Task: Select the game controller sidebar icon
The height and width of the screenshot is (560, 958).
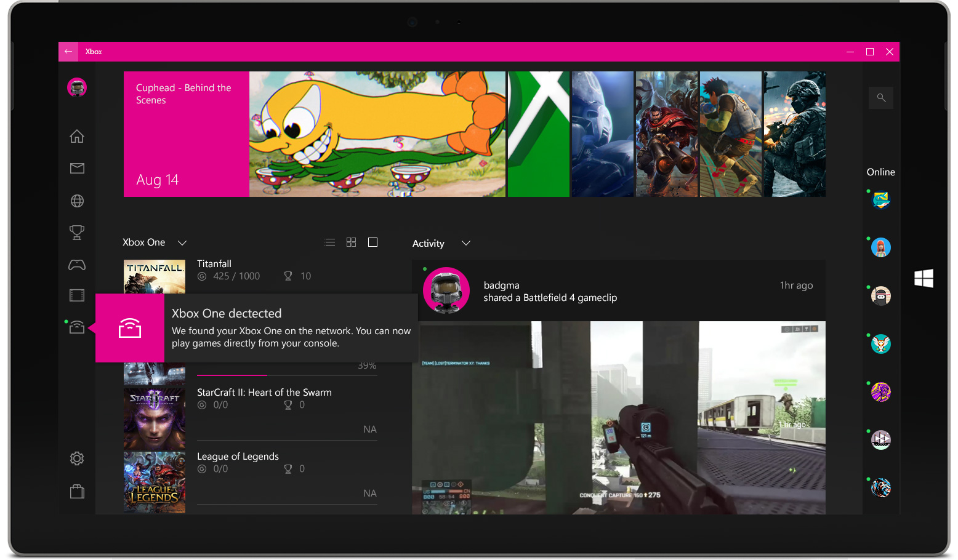Action: 76,265
